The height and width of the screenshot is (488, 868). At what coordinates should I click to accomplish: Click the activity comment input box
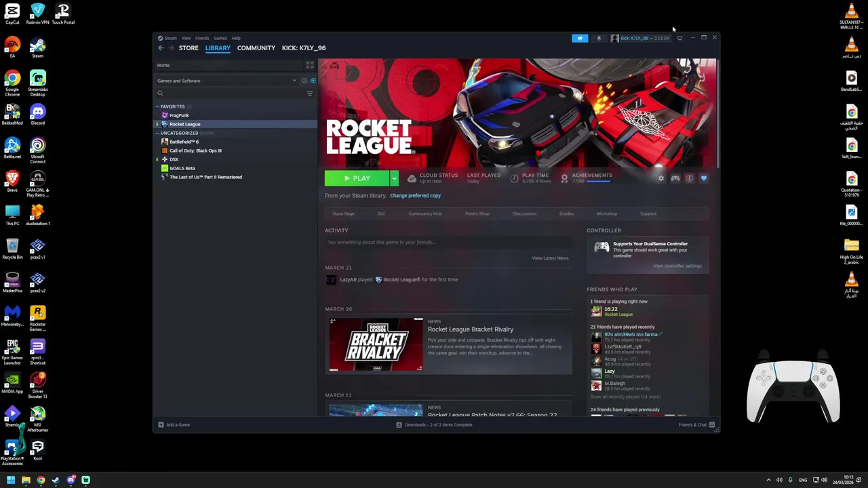pyautogui.click(x=448, y=242)
